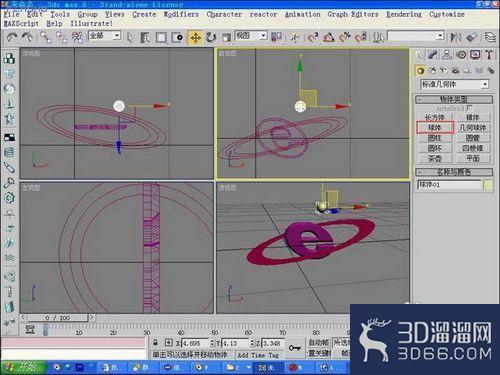
Task: Click the Use Pivot Point Center icon
Action: point(276,37)
